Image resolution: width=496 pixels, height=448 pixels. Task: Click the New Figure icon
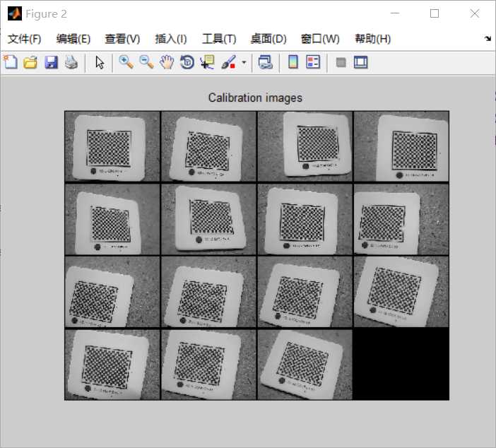pyautogui.click(x=11, y=62)
